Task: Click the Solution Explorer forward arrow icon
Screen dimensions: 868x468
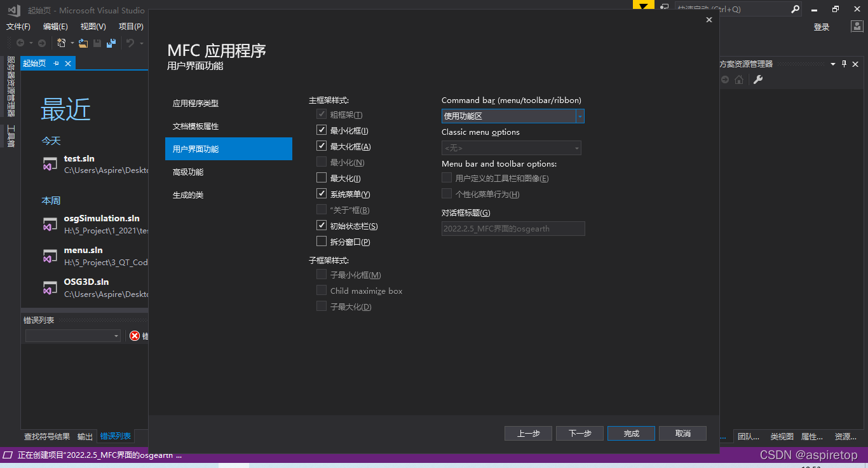Action: [725, 79]
